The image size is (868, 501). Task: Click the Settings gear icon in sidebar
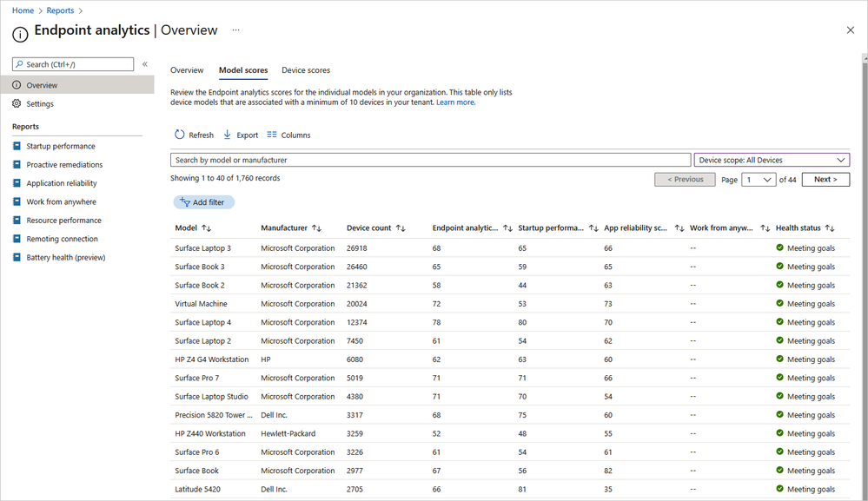17,103
